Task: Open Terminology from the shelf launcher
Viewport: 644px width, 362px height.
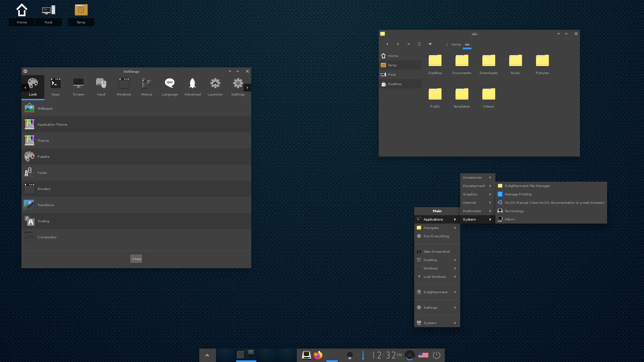Action: pyautogui.click(x=306, y=355)
